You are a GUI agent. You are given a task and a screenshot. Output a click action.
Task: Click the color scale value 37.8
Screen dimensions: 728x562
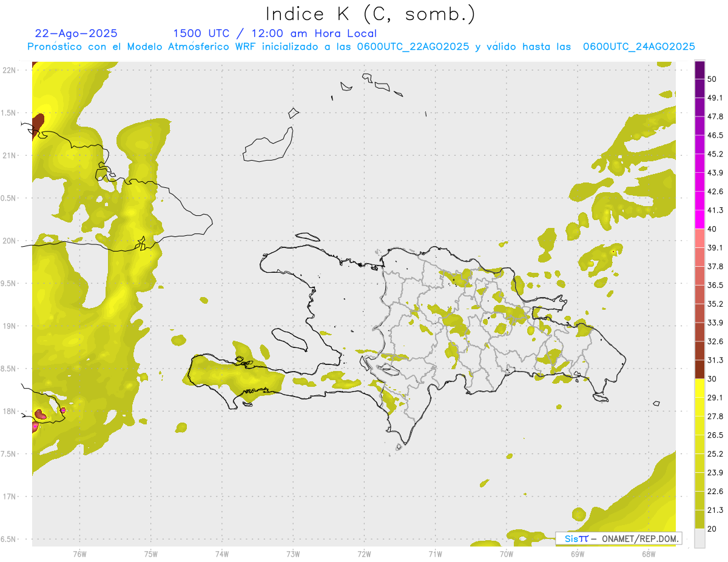click(x=716, y=267)
